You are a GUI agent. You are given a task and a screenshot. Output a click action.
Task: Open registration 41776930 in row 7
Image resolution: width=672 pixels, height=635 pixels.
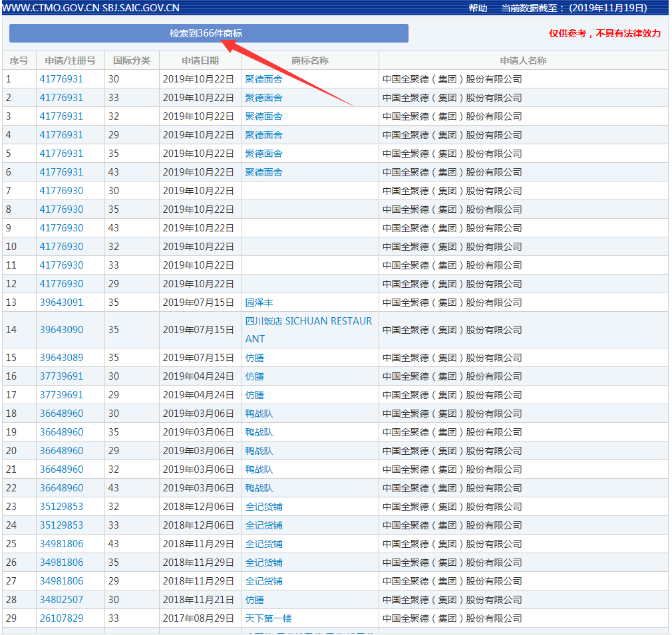point(61,191)
